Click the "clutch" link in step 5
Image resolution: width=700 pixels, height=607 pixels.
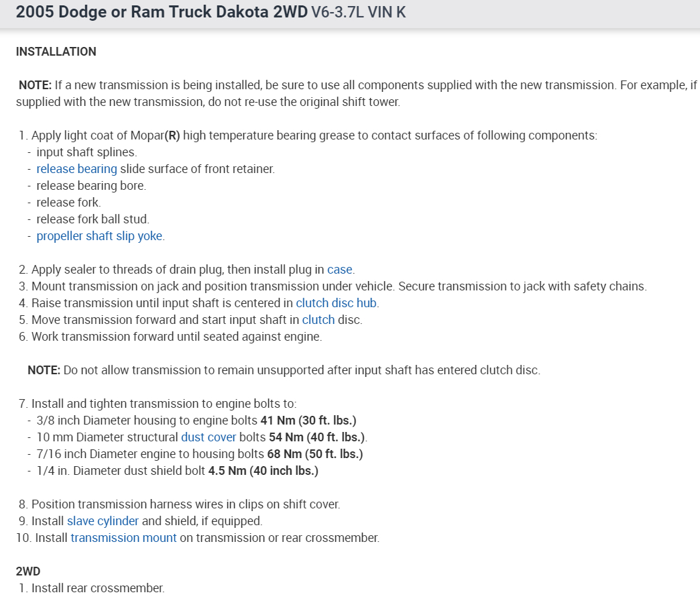[x=318, y=320]
